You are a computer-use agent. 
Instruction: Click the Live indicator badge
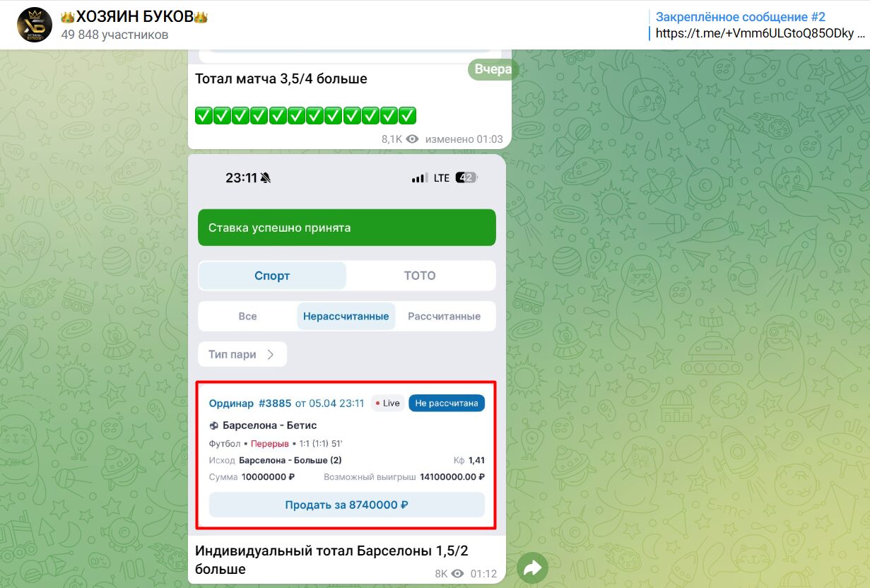[x=387, y=404]
